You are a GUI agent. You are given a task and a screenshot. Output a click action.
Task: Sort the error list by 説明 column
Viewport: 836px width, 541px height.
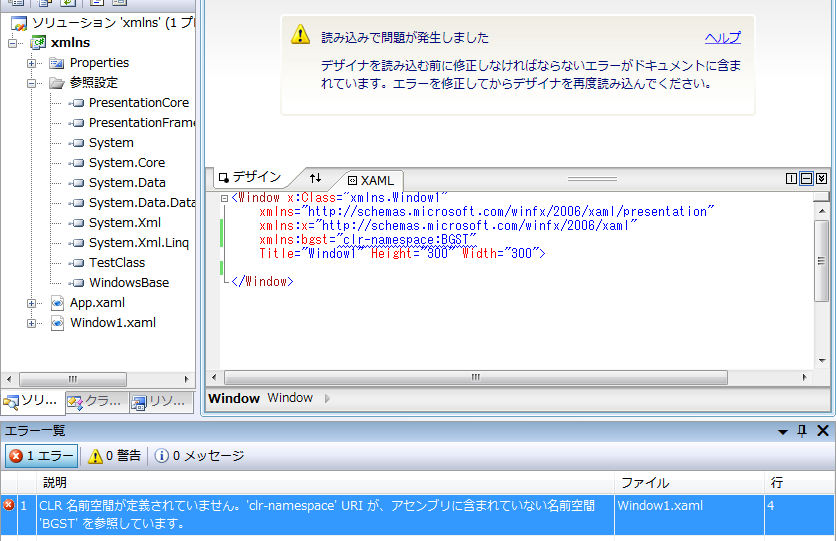click(325, 483)
